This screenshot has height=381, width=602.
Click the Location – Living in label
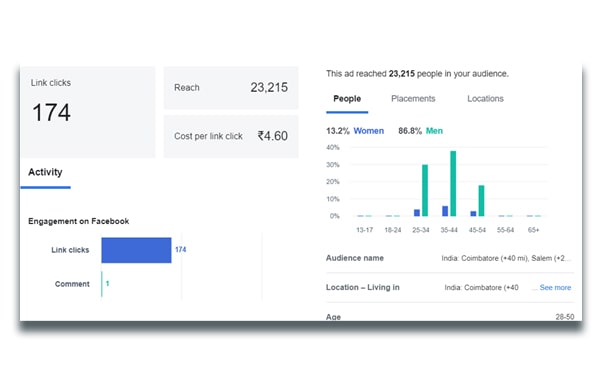(x=363, y=287)
